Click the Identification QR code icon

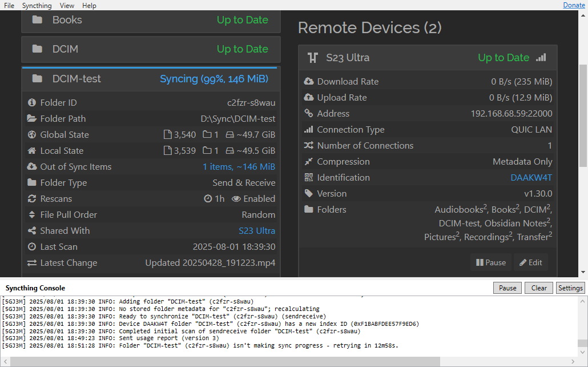coord(309,177)
